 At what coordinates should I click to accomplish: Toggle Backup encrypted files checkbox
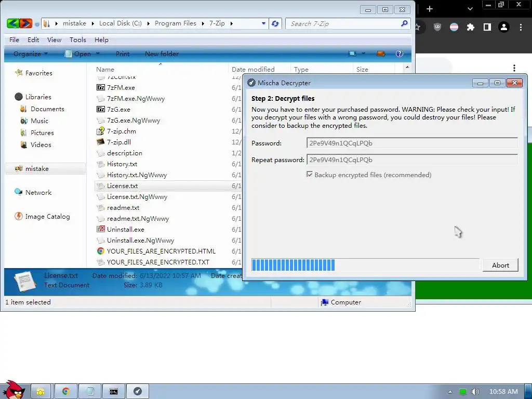(x=310, y=175)
